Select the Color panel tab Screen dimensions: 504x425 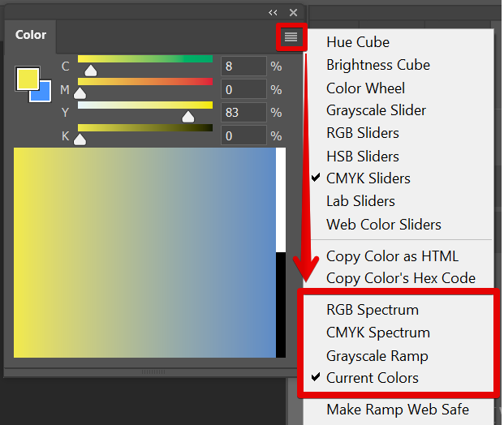coord(31,35)
